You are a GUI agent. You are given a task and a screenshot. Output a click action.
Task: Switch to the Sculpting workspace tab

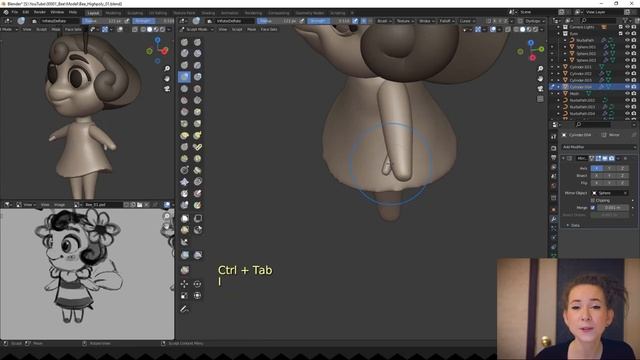135,13
